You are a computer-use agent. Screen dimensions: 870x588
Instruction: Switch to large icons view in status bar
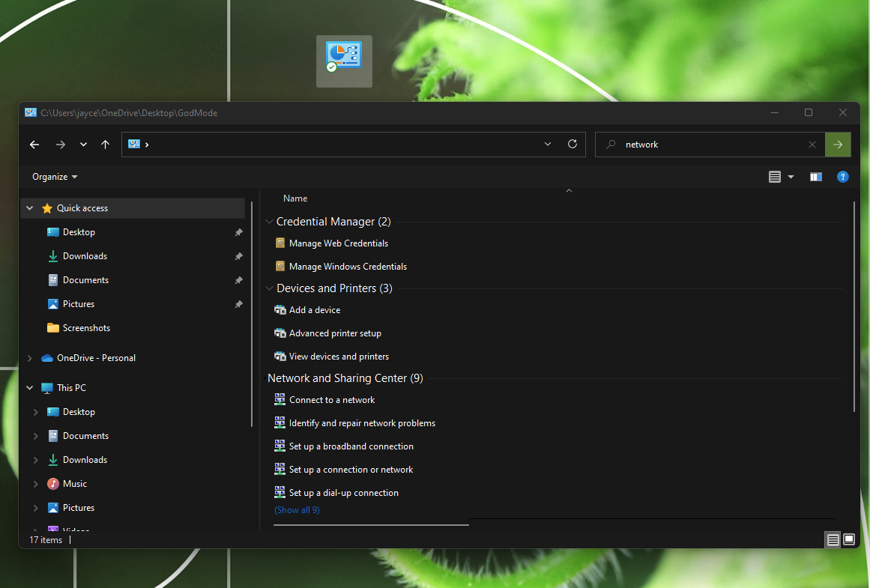[849, 539]
